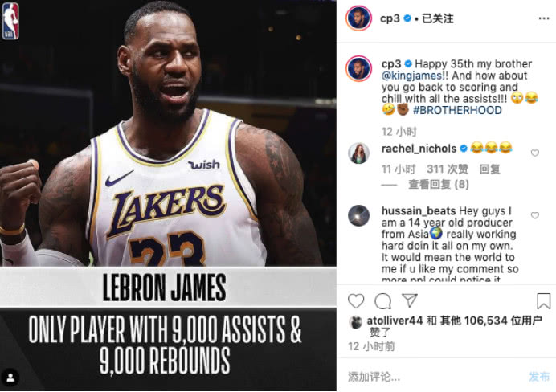Like the post with the heart icon

356,301
